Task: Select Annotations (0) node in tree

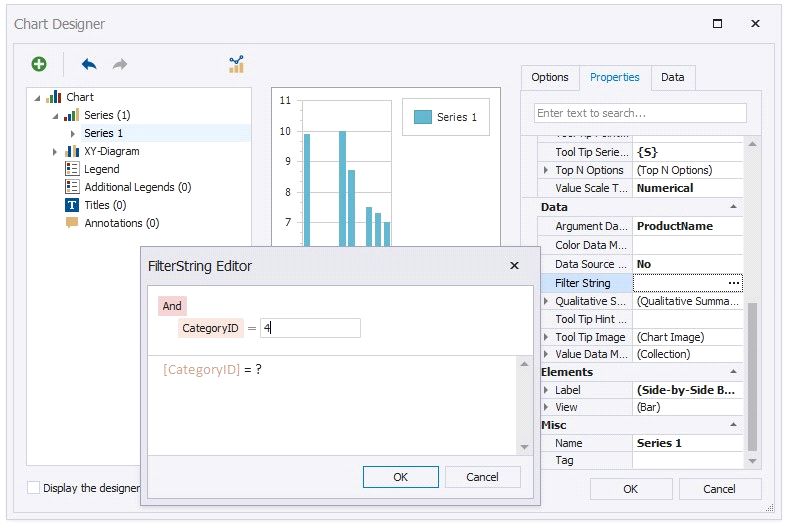Action: [x=121, y=223]
